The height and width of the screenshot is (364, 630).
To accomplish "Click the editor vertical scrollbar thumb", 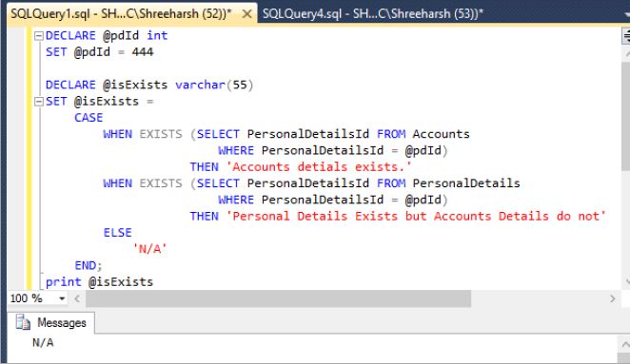I will coord(626,116).
